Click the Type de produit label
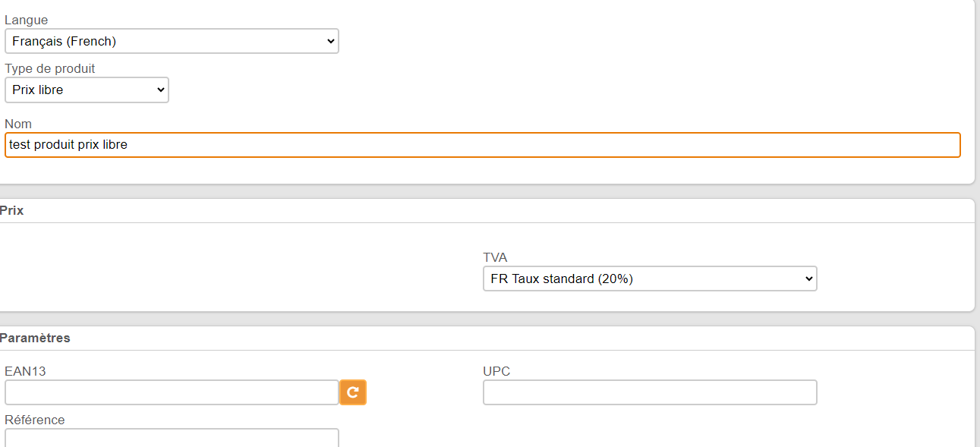 click(50, 68)
